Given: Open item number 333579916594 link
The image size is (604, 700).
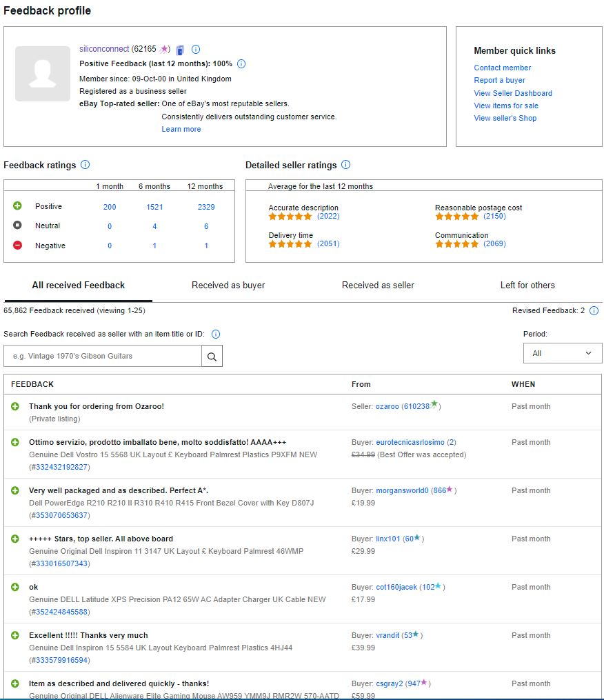Looking at the screenshot, I should point(61,660).
